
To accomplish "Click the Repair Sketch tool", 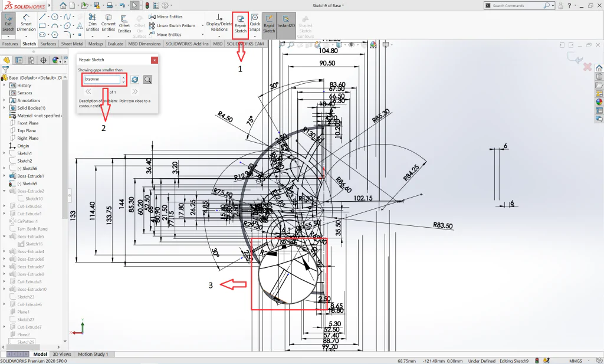I will 241,24.
